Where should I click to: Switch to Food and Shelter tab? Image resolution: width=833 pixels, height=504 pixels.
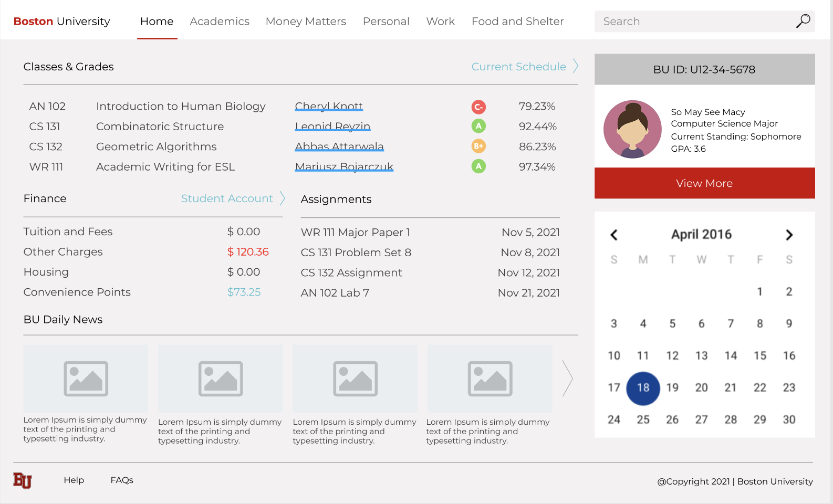[517, 22]
